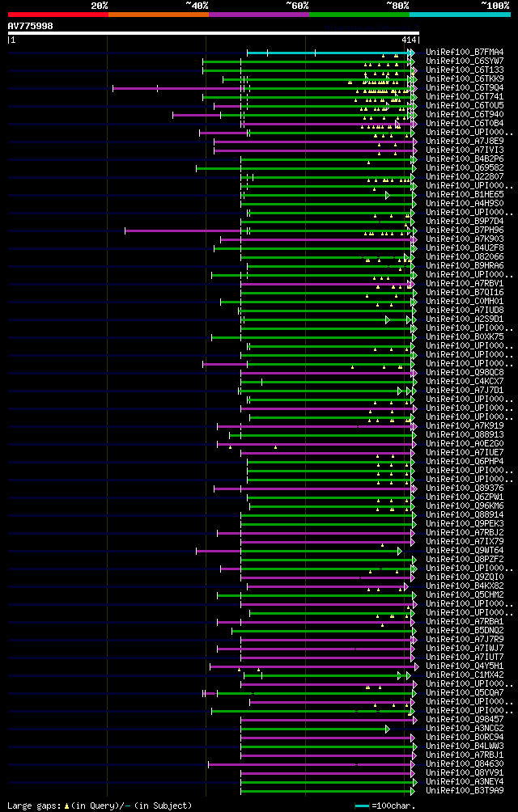Select the UniRef100_C1MX42 label
518x812 pixels.
coord(464,675)
